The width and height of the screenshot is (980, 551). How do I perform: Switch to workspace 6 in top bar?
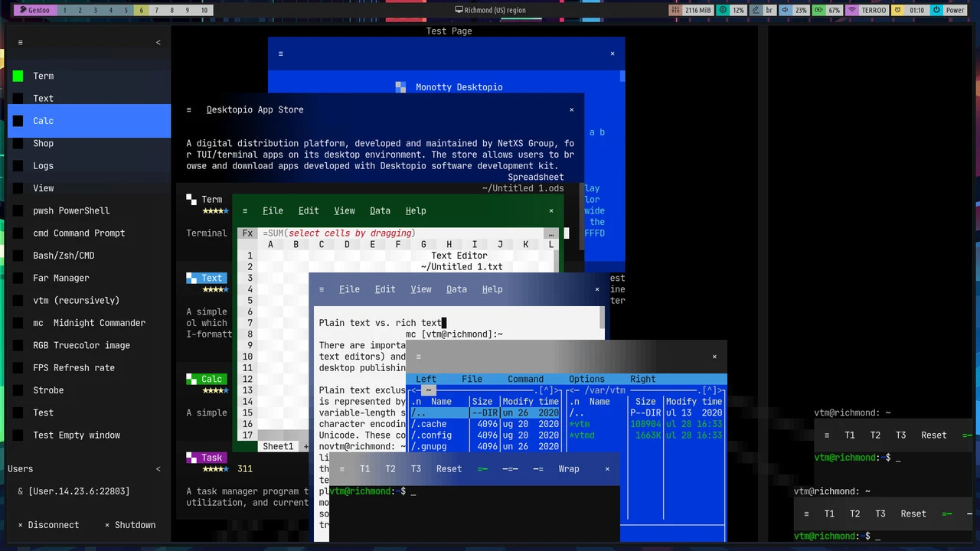142,10
